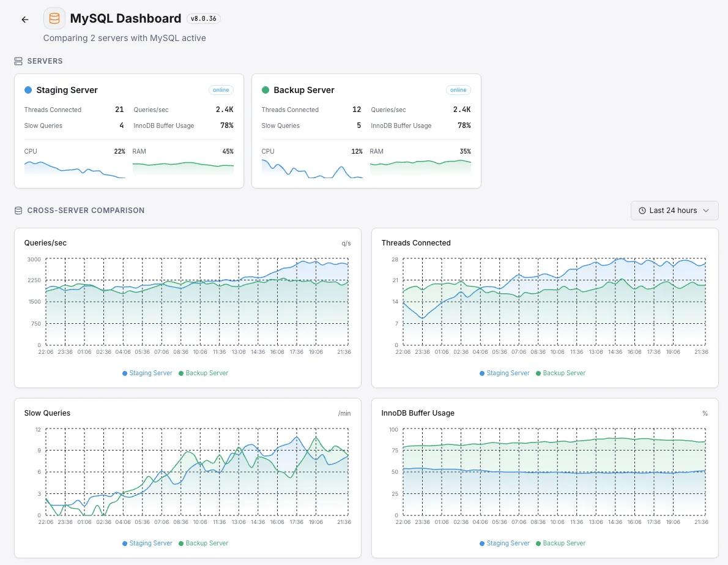Click the green dot beside Backup Server title
728x565 pixels.
click(266, 90)
